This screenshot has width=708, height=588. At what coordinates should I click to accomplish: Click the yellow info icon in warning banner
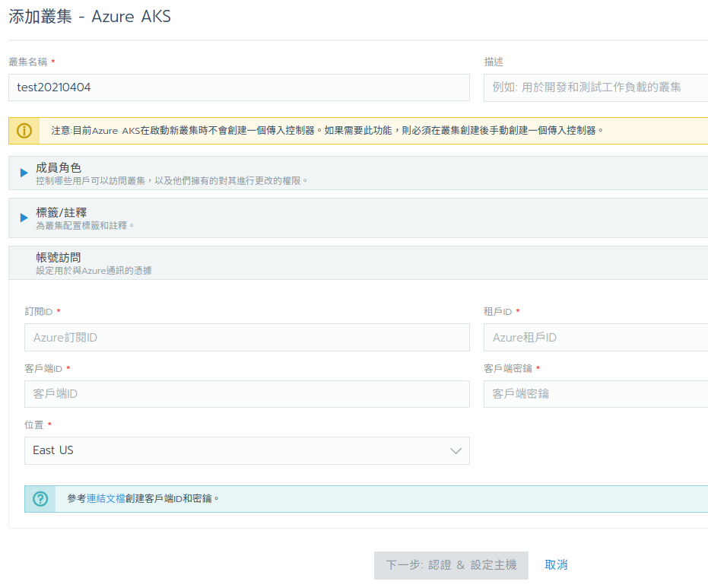click(x=24, y=131)
